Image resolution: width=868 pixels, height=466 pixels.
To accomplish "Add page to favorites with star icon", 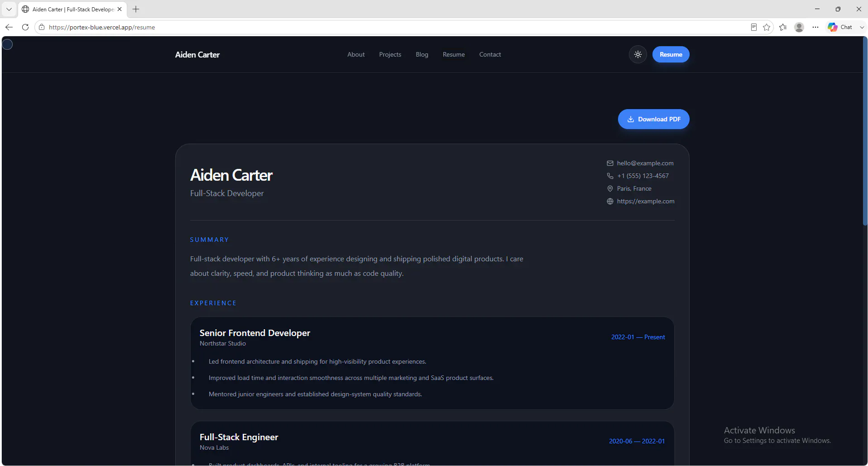I will click(767, 27).
